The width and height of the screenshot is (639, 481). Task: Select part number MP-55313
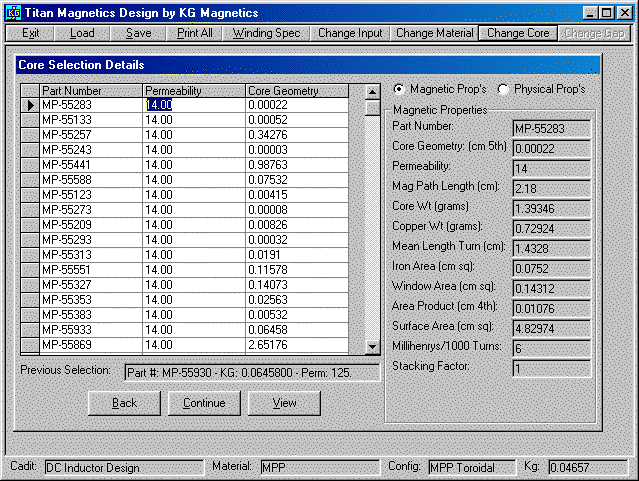click(x=91, y=255)
